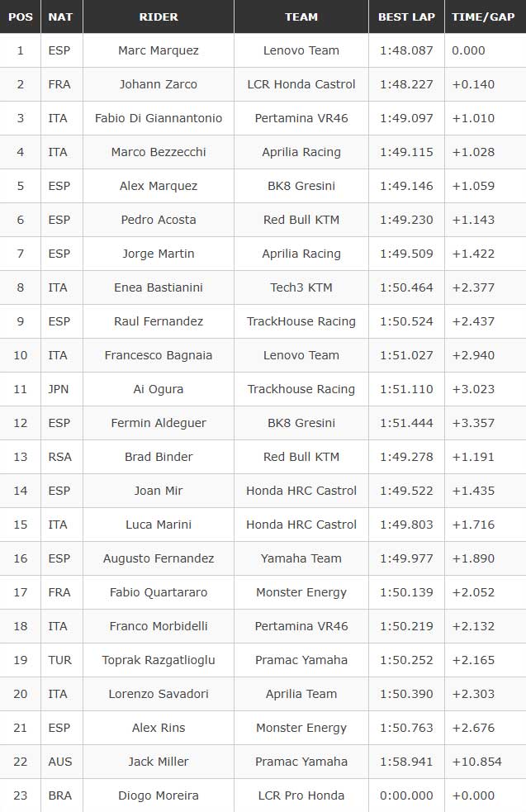Image resolution: width=526 pixels, height=812 pixels.
Task: Select the TEAM column header
Action: 301,17
